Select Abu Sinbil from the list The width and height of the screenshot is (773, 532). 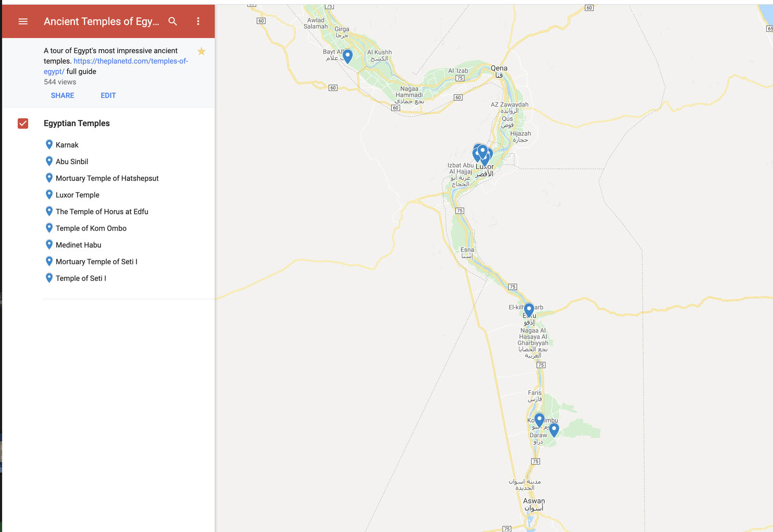pos(72,162)
